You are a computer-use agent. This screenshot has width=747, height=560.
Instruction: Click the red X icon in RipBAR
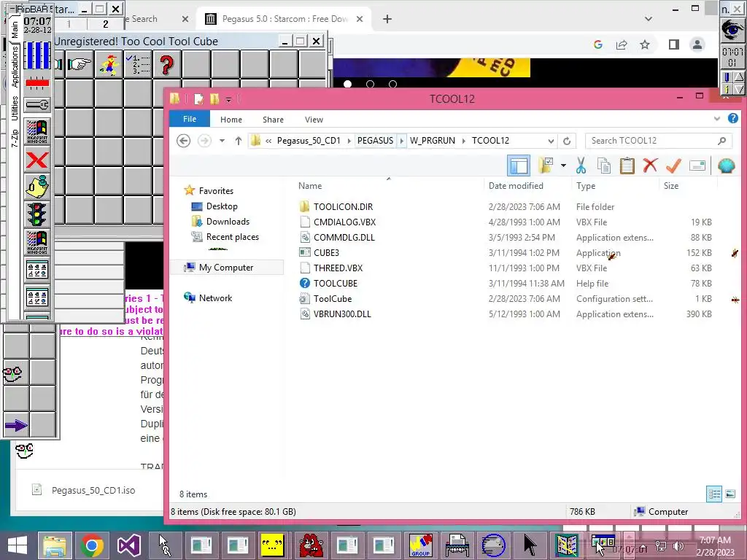[37, 160]
